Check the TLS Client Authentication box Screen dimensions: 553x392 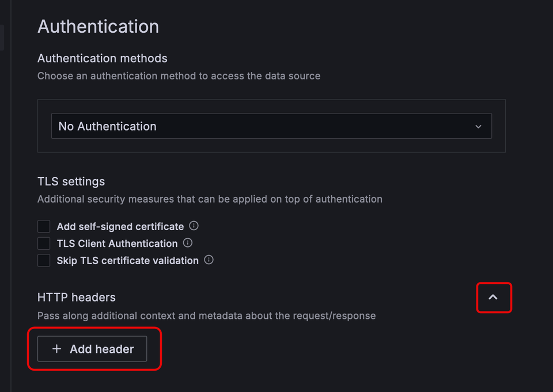[x=44, y=243]
